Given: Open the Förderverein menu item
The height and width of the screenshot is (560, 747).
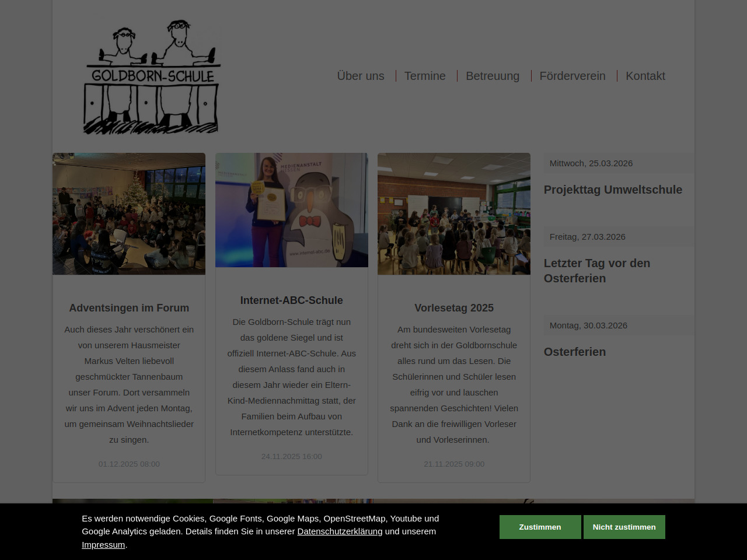Looking at the screenshot, I should click(572, 76).
